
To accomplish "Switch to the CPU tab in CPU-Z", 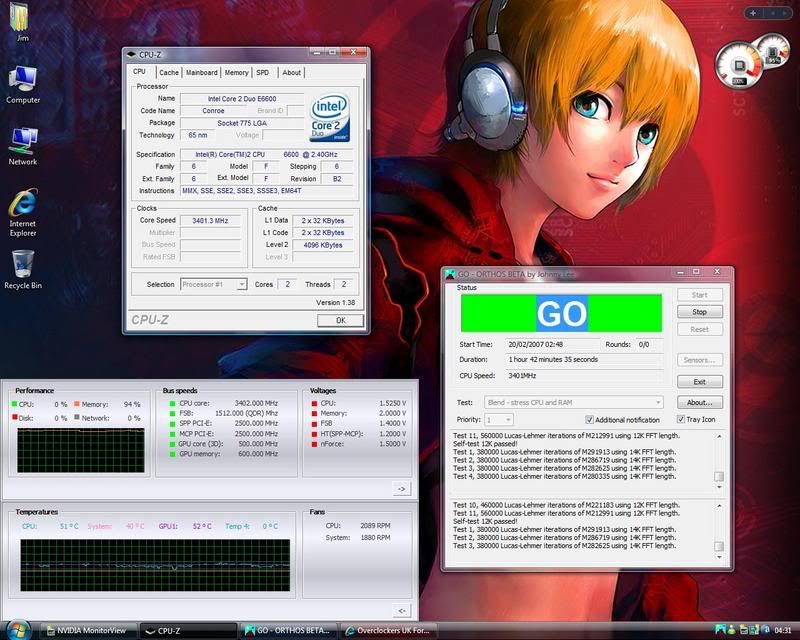I will pos(139,71).
